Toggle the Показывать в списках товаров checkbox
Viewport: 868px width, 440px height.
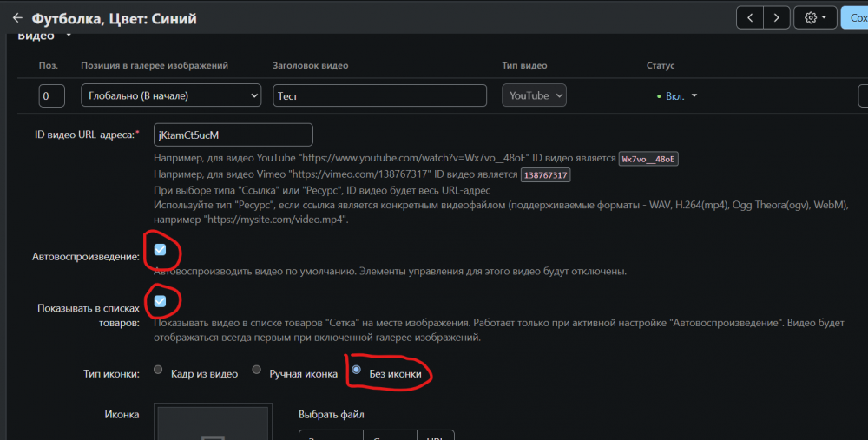(160, 301)
